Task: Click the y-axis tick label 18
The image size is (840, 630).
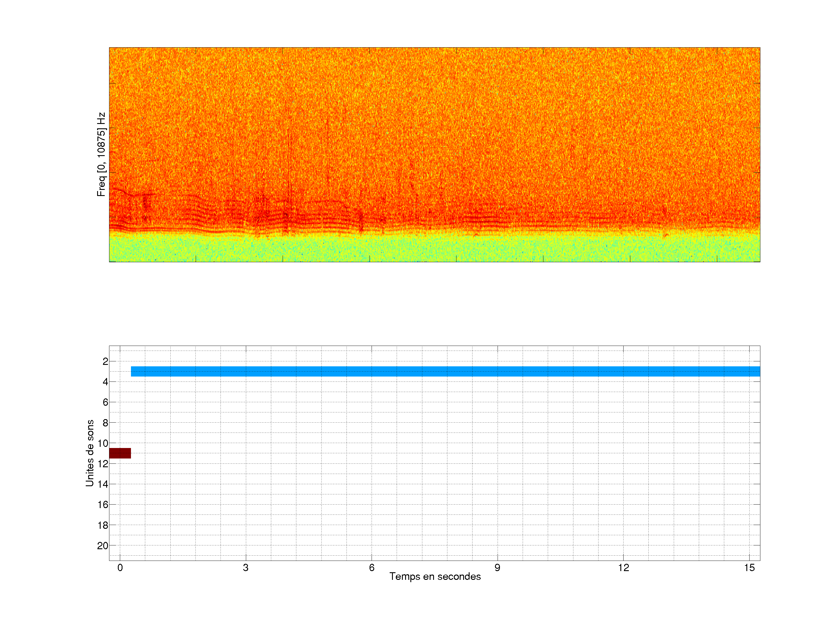Action: [103, 525]
